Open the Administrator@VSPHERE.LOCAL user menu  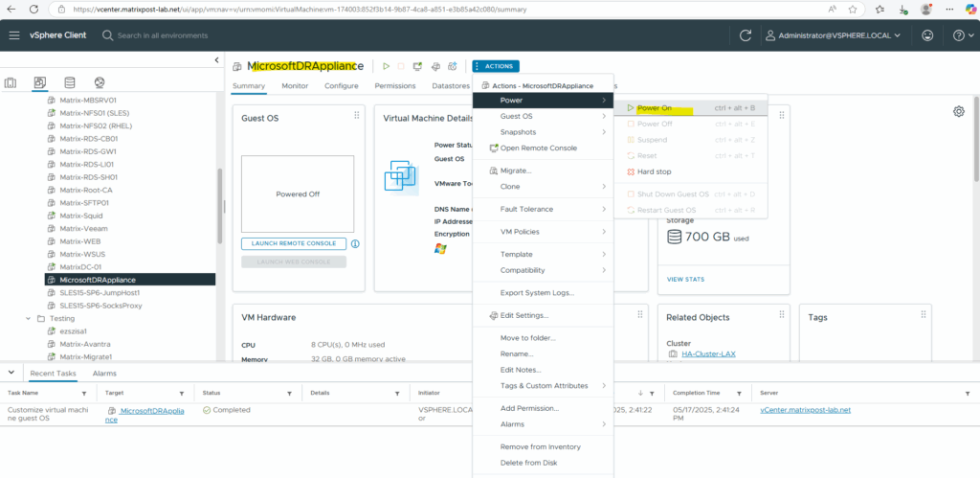(x=834, y=35)
